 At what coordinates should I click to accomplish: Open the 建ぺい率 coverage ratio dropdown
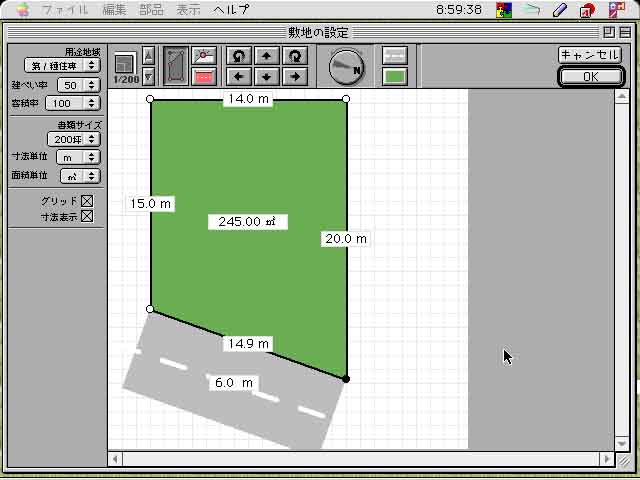78,85
